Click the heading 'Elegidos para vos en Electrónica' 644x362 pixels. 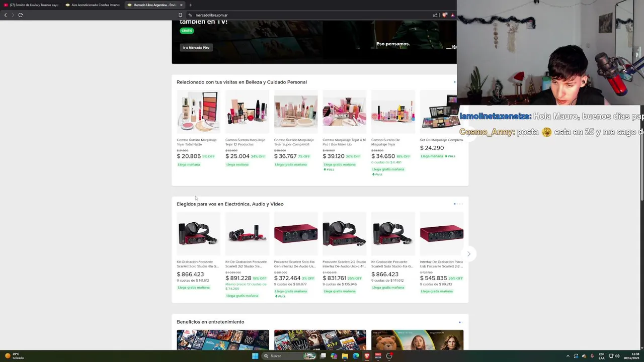[230, 204]
